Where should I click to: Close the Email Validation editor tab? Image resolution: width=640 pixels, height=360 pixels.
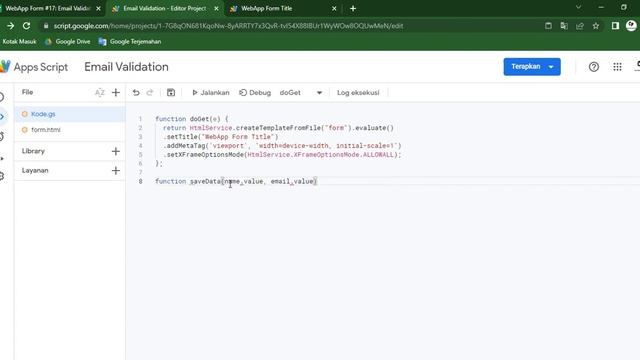[216, 9]
